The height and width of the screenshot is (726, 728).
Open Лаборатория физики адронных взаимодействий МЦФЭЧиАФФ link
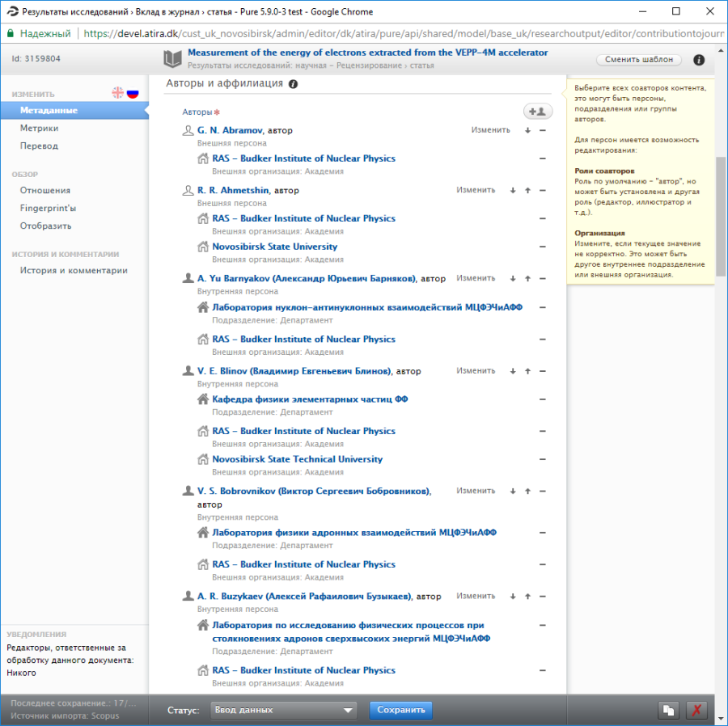pyautogui.click(x=354, y=533)
